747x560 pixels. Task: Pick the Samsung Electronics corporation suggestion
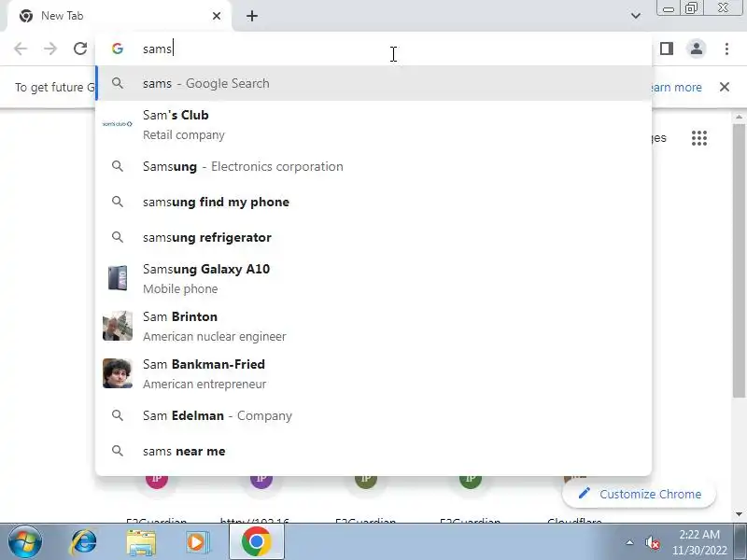click(373, 166)
